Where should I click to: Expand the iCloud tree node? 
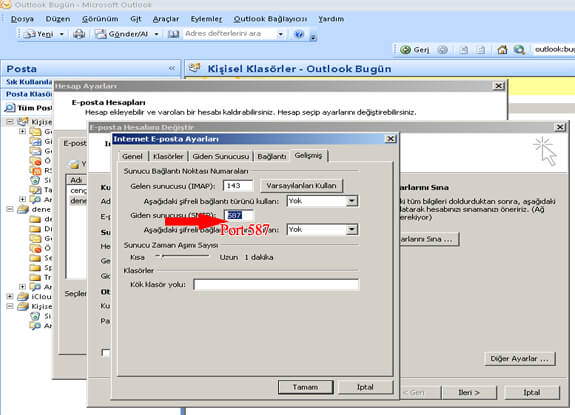pos(10,297)
